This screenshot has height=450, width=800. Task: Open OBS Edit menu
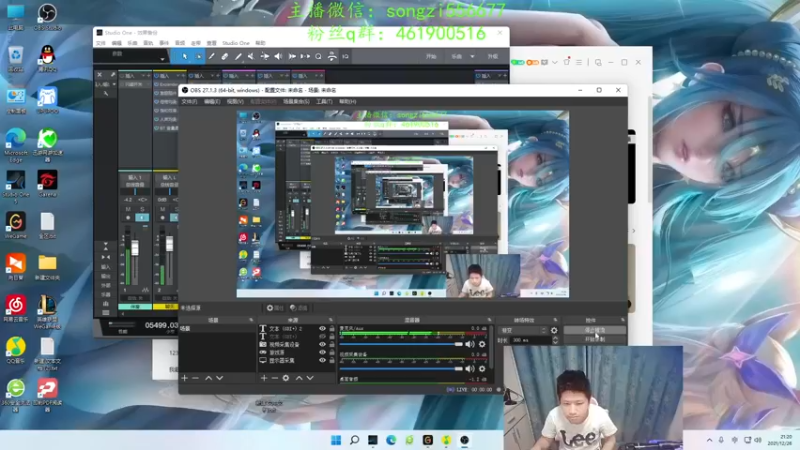(212, 102)
